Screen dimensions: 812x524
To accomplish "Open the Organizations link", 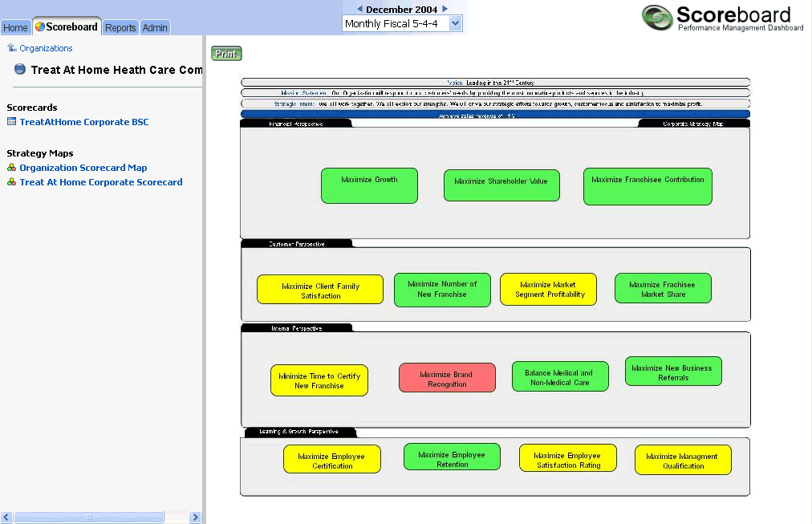I will (x=46, y=48).
